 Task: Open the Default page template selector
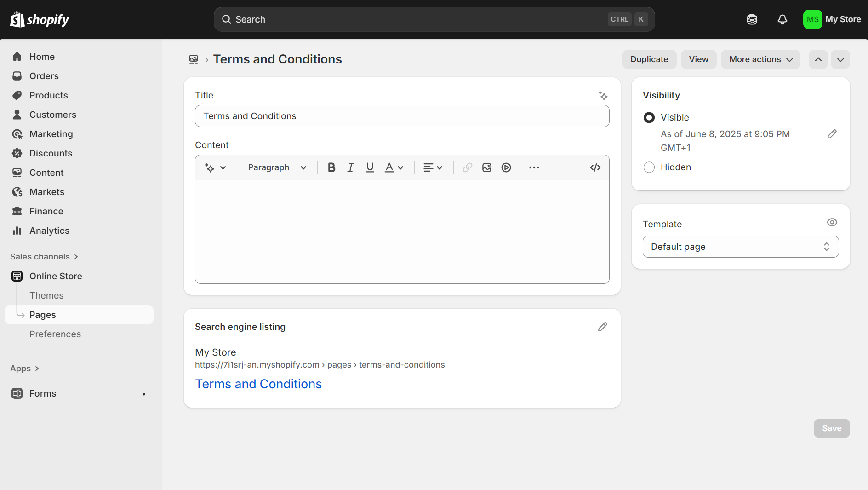(740, 247)
